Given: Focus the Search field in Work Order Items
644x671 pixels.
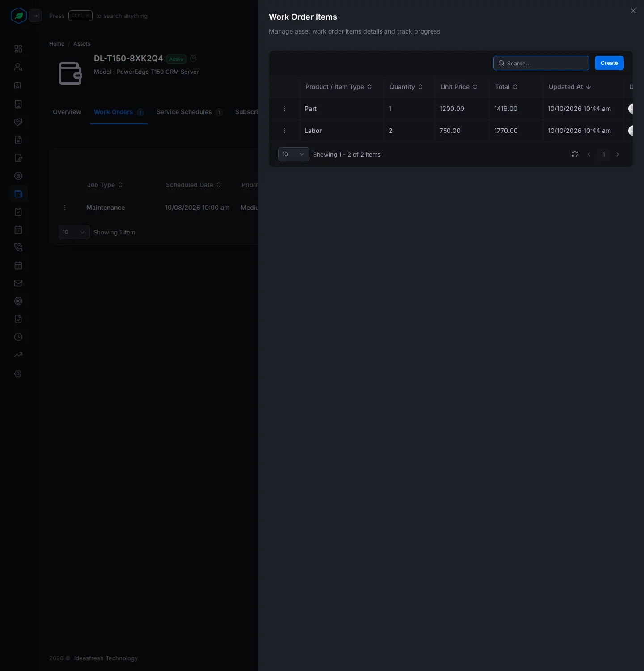Looking at the screenshot, I should pos(541,63).
